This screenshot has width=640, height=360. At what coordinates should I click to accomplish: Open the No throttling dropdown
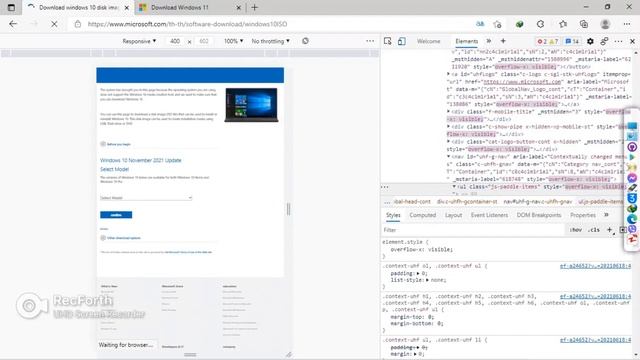271,41
